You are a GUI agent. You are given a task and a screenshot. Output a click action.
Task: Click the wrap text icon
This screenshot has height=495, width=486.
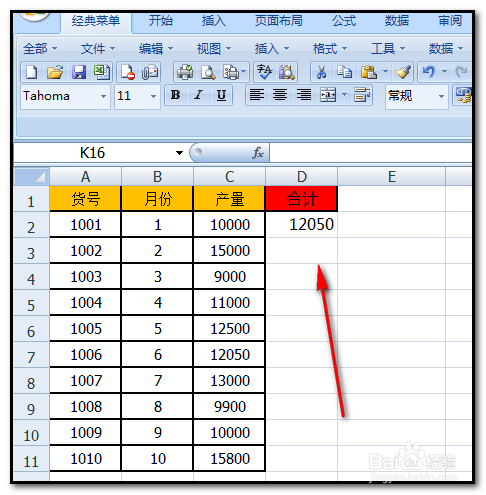click(362, 95)
